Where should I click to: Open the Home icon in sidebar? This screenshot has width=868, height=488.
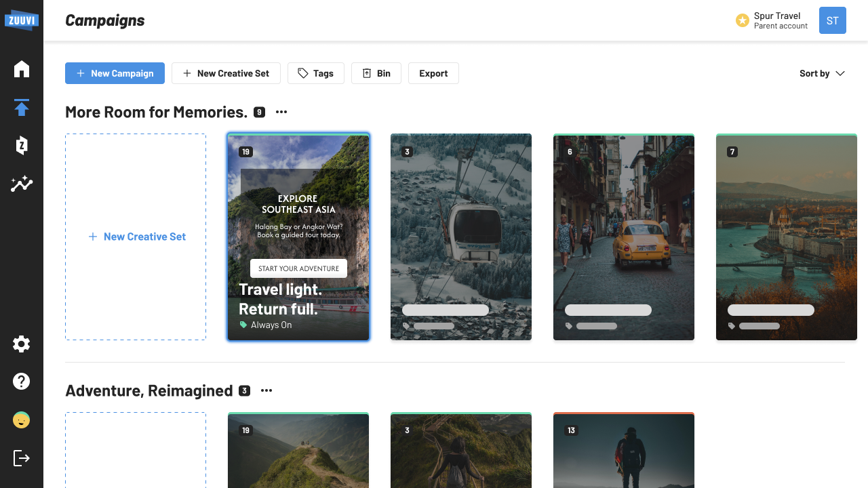pos(22,69)
